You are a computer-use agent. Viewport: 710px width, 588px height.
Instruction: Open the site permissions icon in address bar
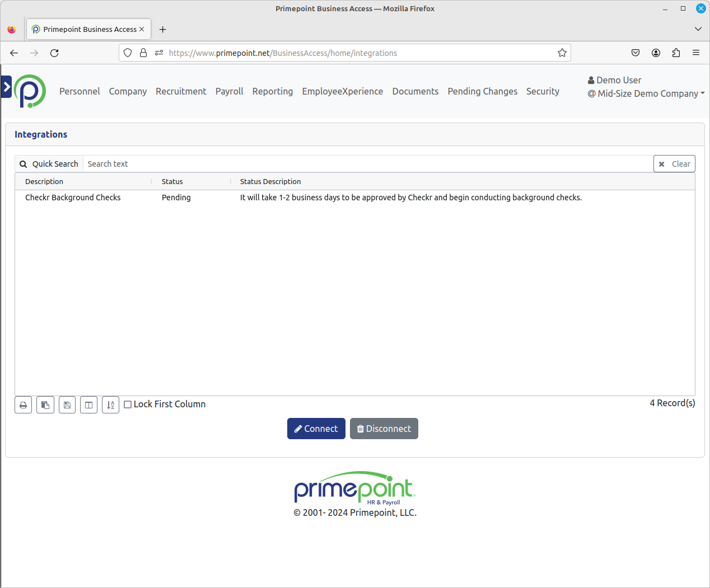(x=159, y=53)
